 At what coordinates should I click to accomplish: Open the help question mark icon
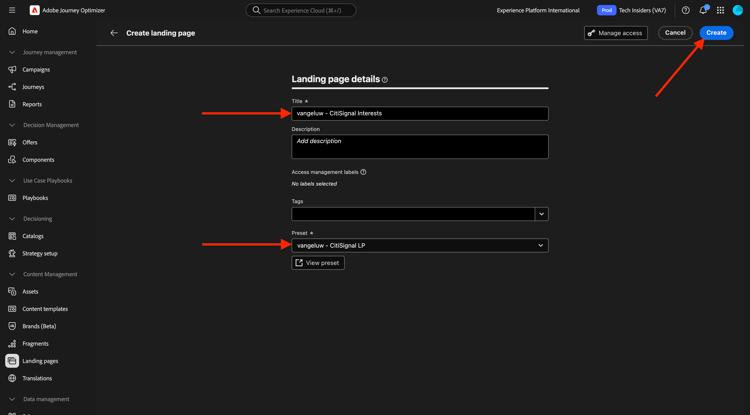point(685,10)
